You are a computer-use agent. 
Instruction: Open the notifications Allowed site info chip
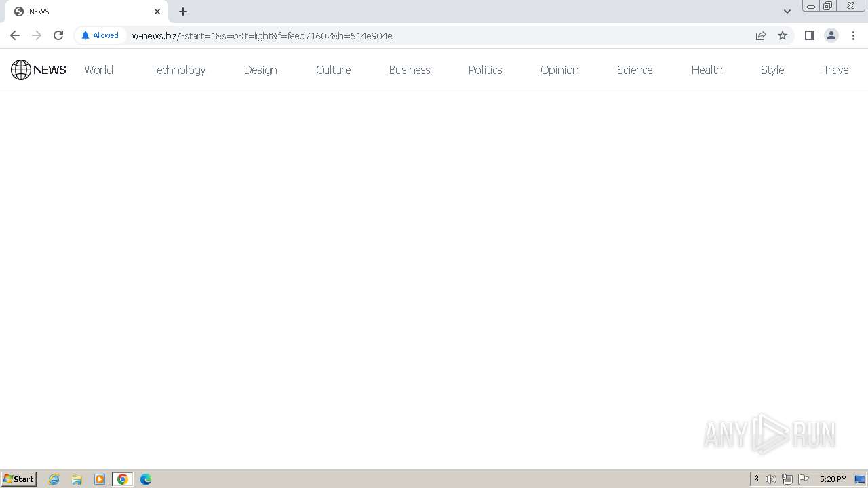click(x=100, y=35)
